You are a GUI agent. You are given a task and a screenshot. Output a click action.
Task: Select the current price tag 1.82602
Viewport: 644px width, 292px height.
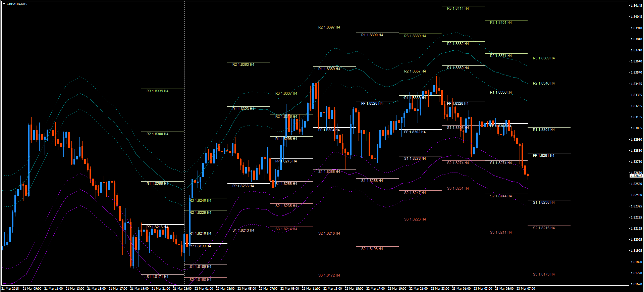click(x=636, y=176)
